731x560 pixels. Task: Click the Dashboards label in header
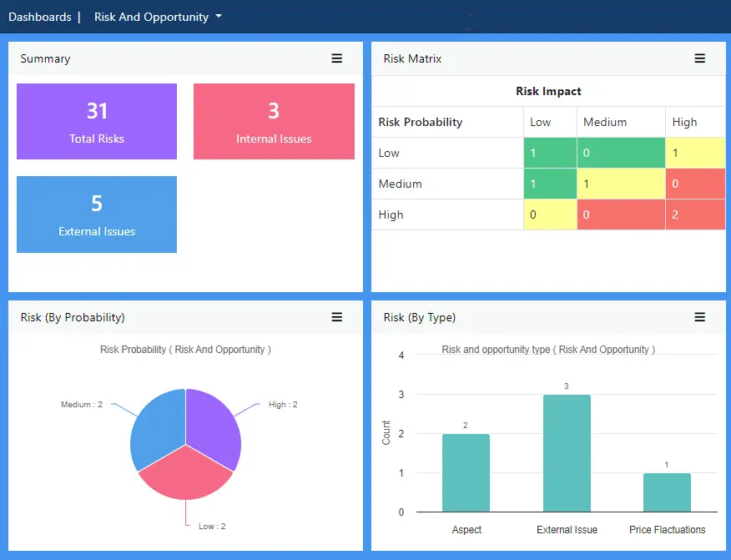(38, 17)
